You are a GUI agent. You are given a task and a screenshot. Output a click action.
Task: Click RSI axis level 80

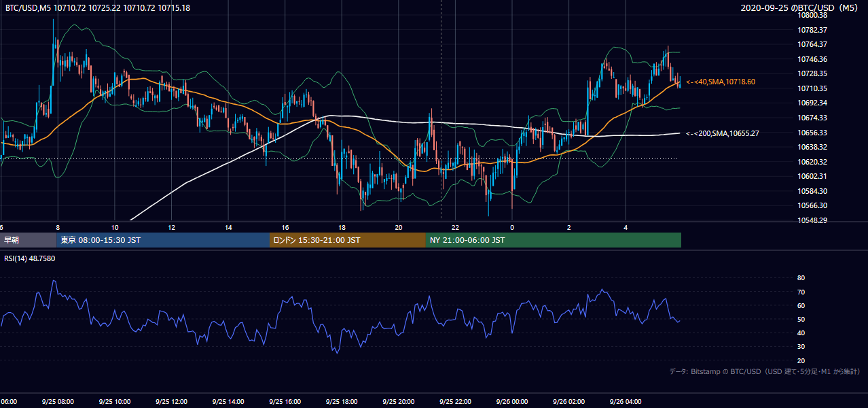[801, 278]
